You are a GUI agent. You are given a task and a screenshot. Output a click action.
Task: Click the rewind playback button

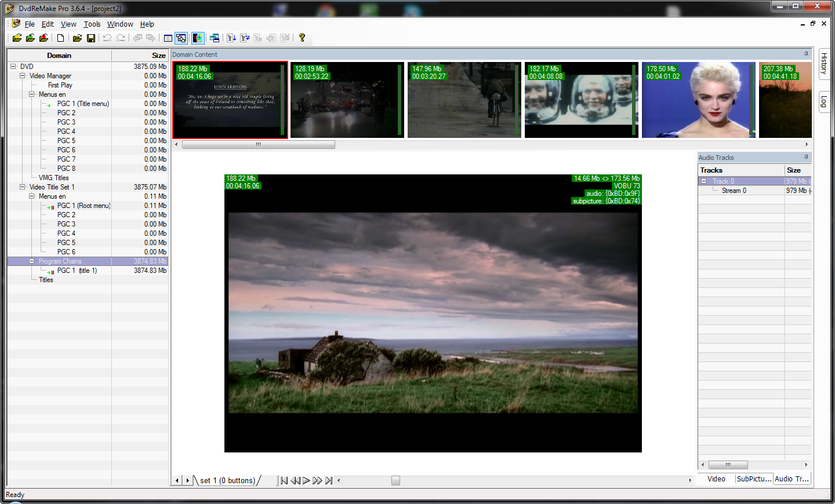[x=295, y=480]
